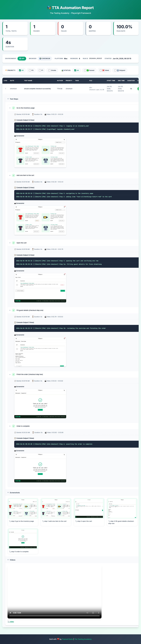Sort by Author column header
The width and height of the screenshot is (141, 644).
60,80
